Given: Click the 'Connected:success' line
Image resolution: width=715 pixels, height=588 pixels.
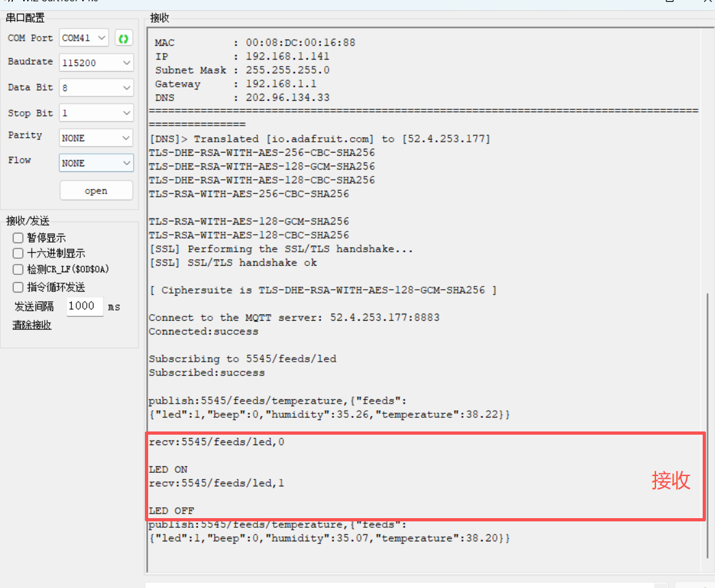Looking at the screenshot, I should click(x=203, y=331).
